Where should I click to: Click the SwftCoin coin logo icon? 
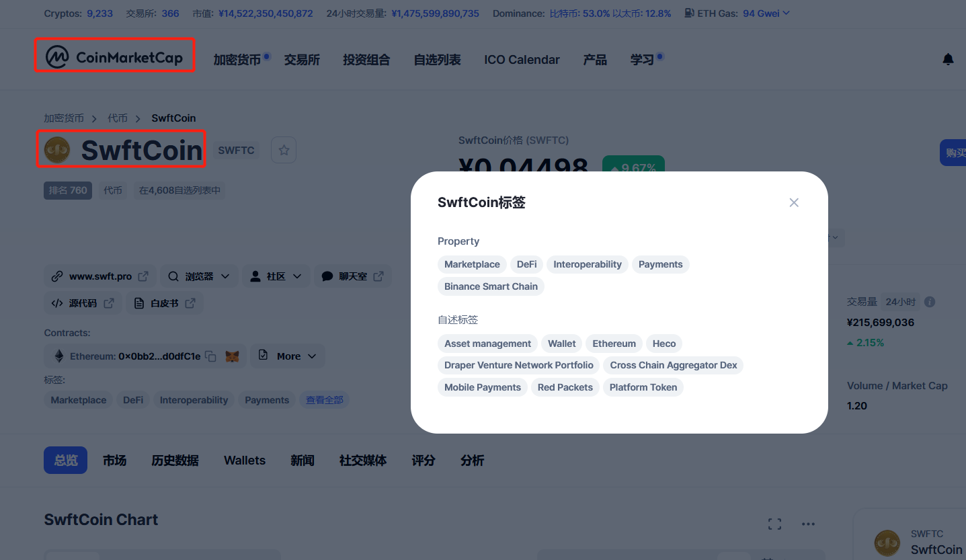tap(57, 150)
